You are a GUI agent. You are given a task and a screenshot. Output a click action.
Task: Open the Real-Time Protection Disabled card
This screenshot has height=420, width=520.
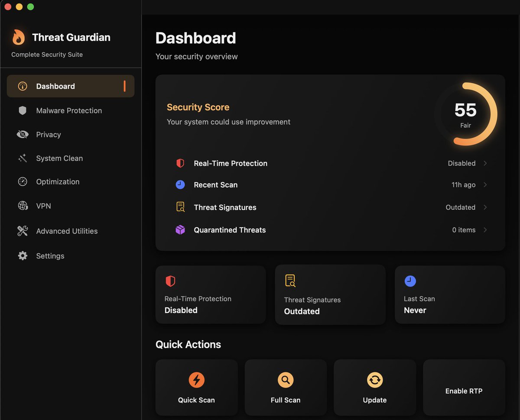point(211,295)
